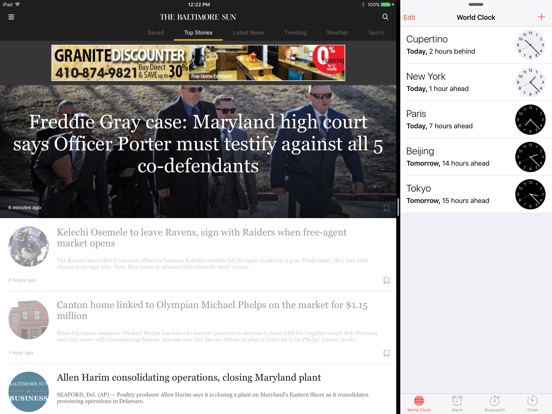Tap the World Clock panel title
This screenshot has width=552, height=414.
click(x=476, y=17)
